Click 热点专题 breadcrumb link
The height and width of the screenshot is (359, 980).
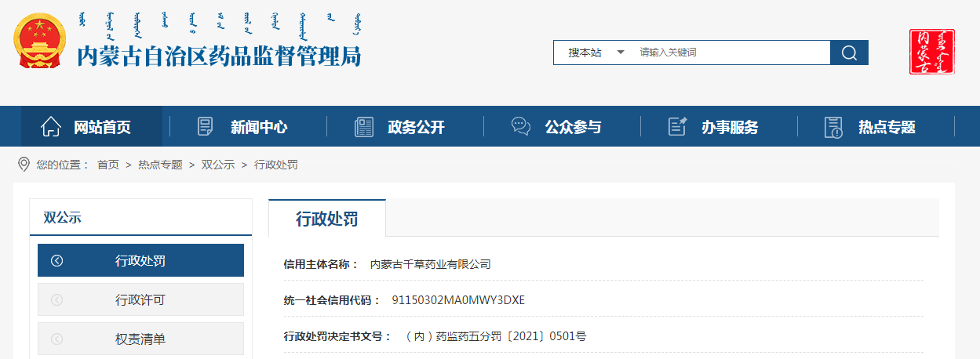pyautogui.click(x=160, y=165)
